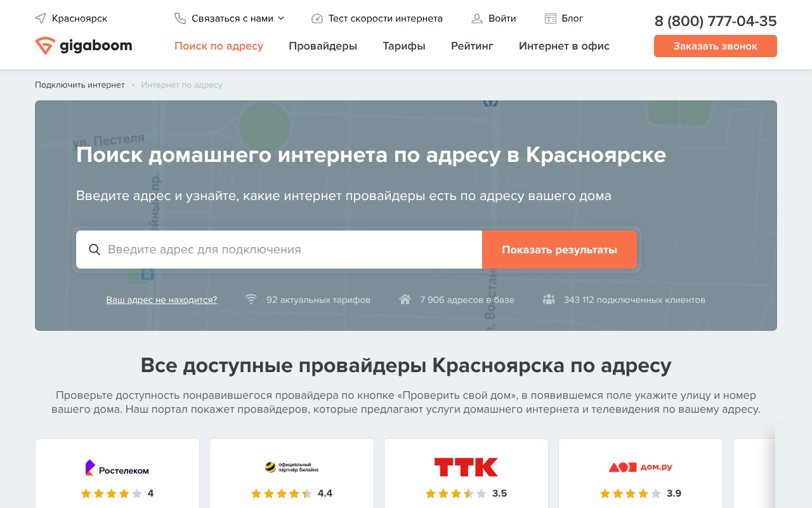
Task: Select Интернет в офис in navigation
Action: tap(564, 46)
